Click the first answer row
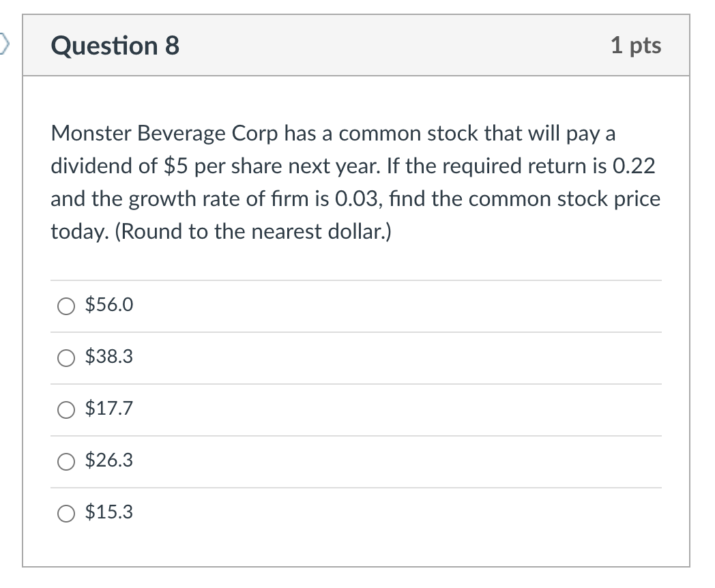715x588 pixels. pyautogui.click(x=355, y=306)
